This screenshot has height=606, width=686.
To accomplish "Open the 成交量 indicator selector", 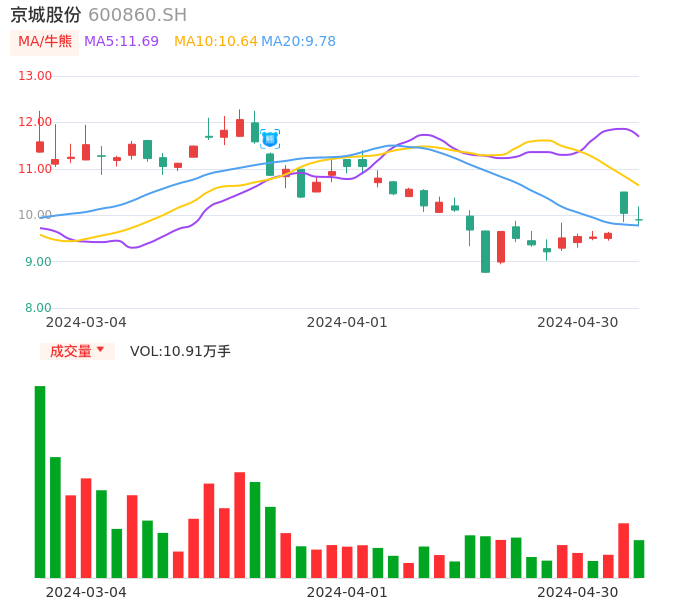I will [71, 351].
